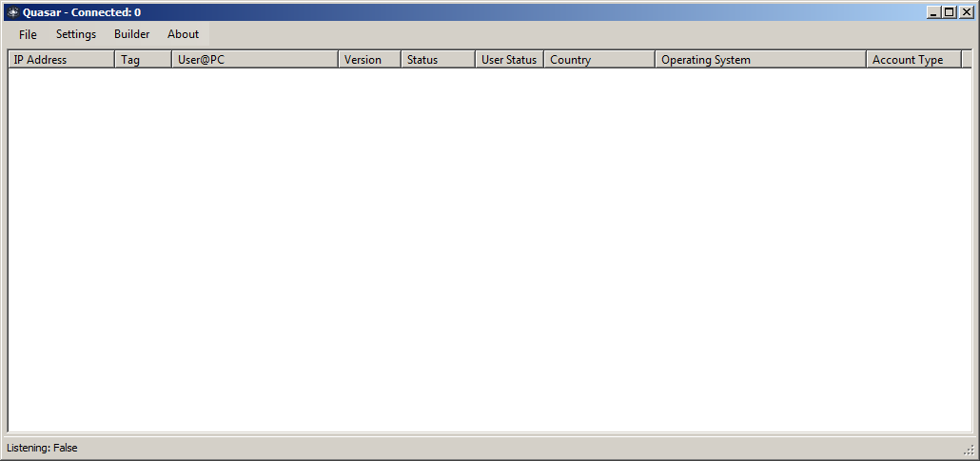Click the Listening: False status label
Screen dimensions: 980x461
[43, 448]
